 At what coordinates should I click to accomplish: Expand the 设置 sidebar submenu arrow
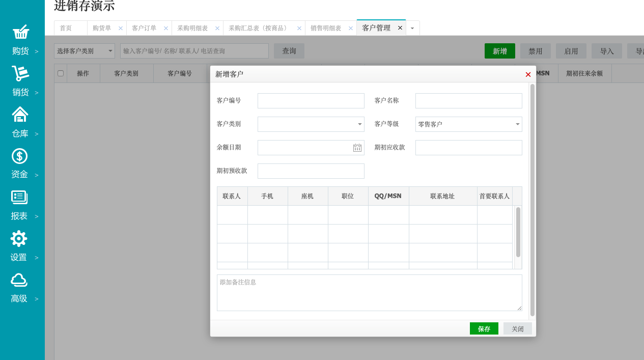tap(37, 258)
